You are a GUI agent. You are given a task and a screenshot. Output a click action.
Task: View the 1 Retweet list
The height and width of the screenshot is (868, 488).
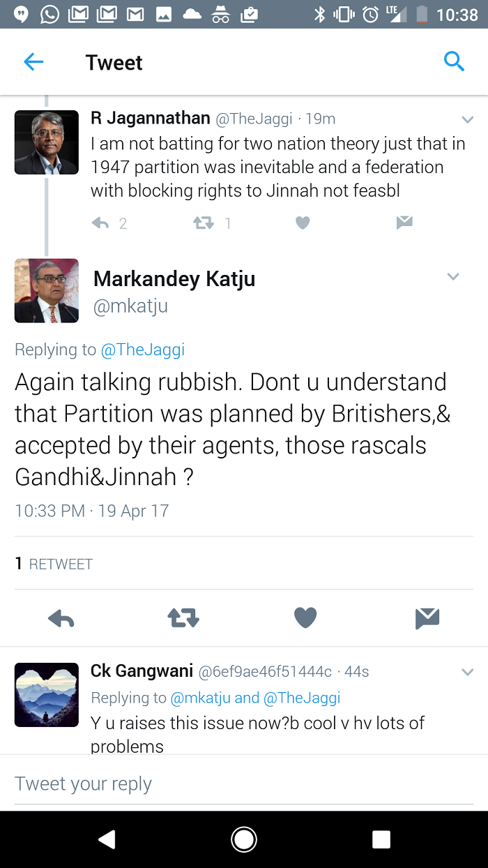[x=54, y=564]
